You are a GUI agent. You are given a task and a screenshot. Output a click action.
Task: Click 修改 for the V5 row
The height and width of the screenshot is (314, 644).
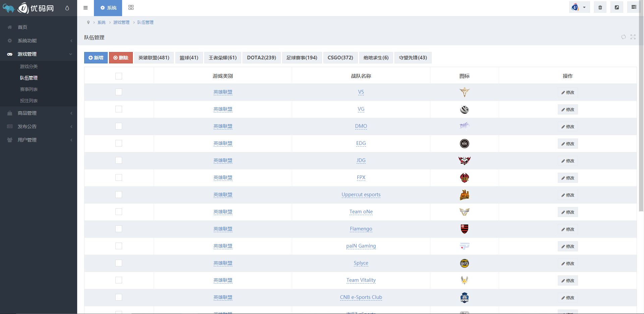pyautogui.click(x=568, y=92)
